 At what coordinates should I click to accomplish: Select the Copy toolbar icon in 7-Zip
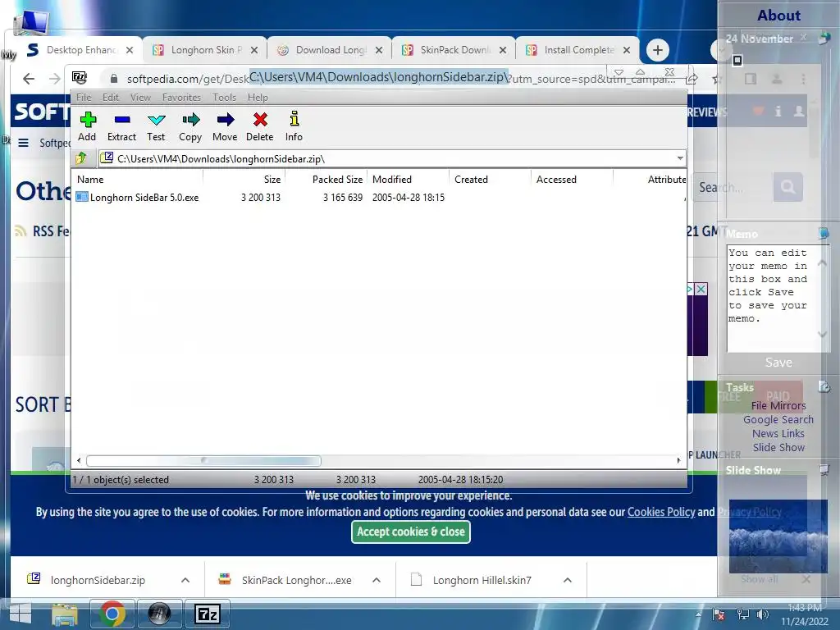190,126
